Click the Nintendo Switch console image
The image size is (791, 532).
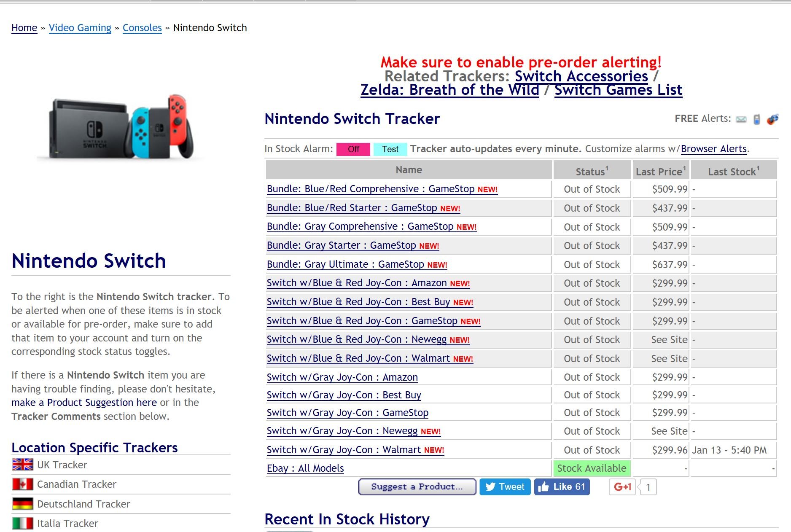click(x=121, y=127)
